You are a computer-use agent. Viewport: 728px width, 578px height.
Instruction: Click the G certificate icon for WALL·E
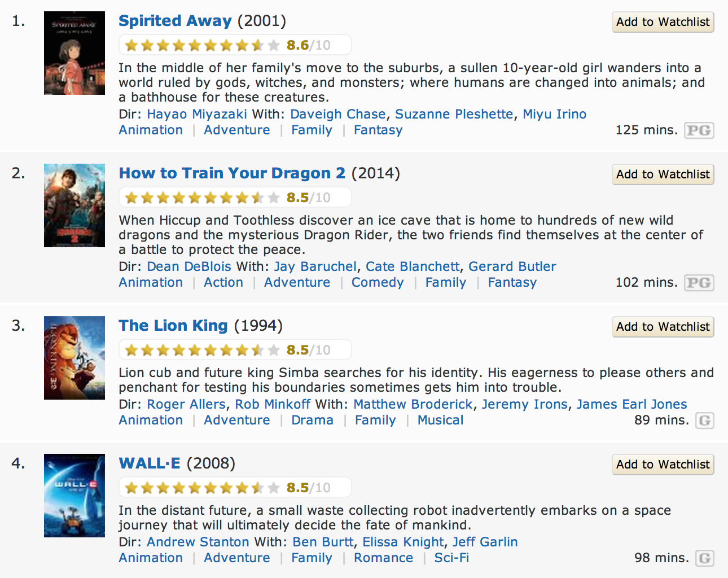[x=704, y=558]
